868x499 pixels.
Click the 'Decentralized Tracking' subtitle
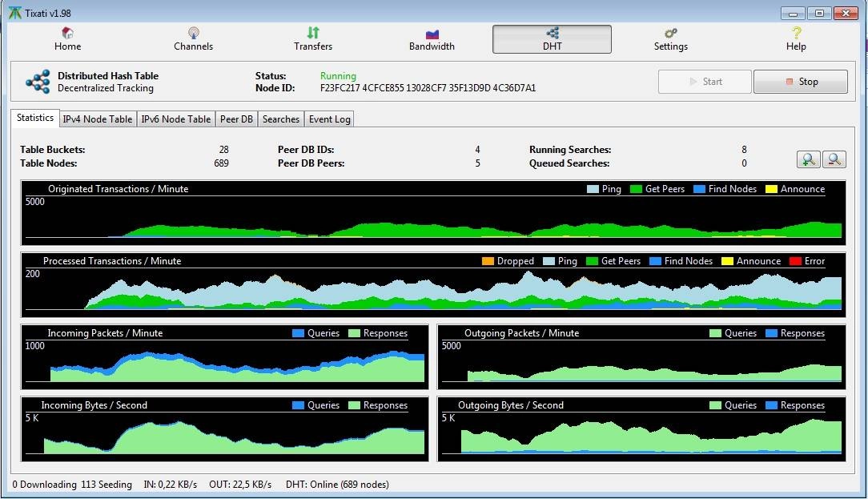pos(105,88)
